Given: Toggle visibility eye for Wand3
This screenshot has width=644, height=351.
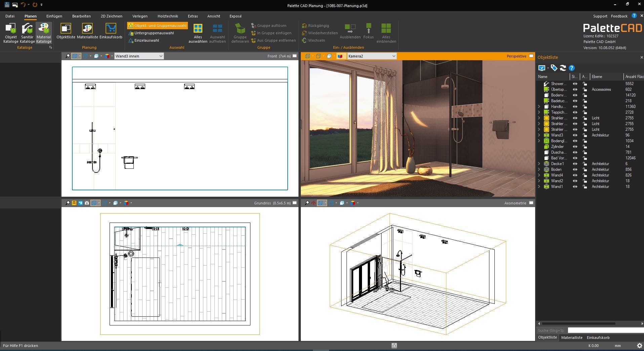Looking at the screenshot, I should point(575,135).
